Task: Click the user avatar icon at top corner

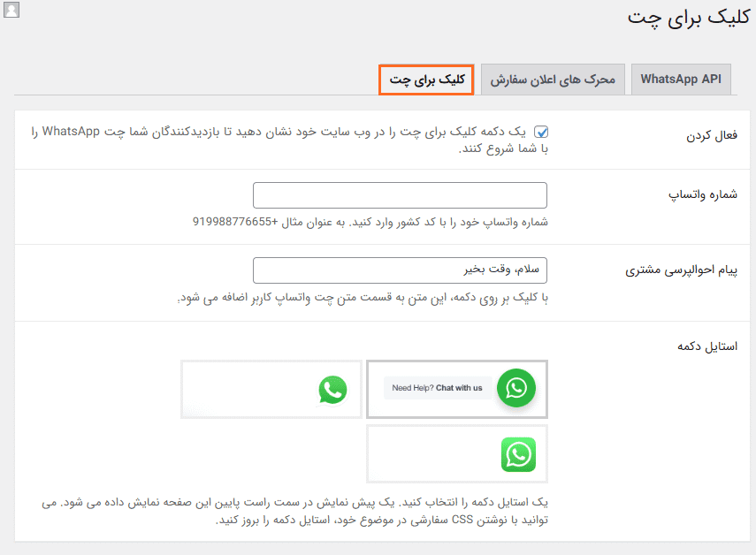Action: coord(11,10)
